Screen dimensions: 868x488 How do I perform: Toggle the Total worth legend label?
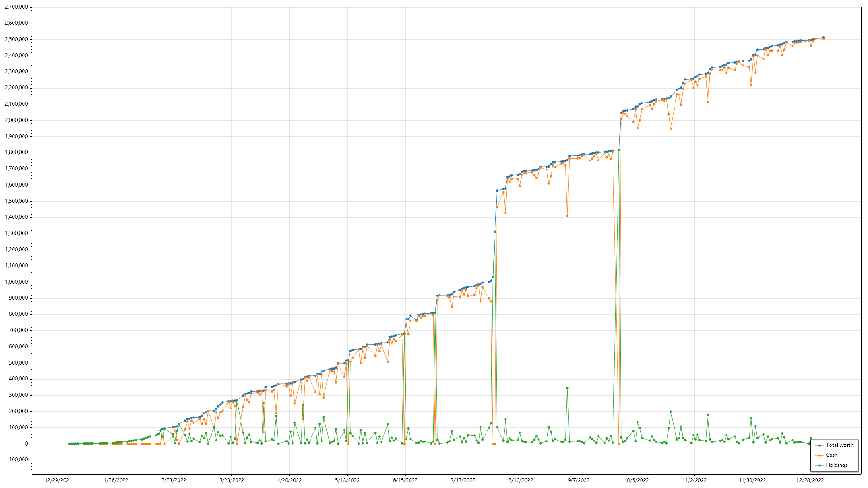[x=840, y=446]
